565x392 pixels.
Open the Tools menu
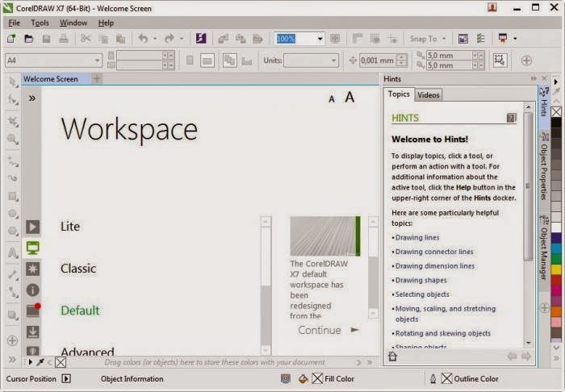click(40, 23)
